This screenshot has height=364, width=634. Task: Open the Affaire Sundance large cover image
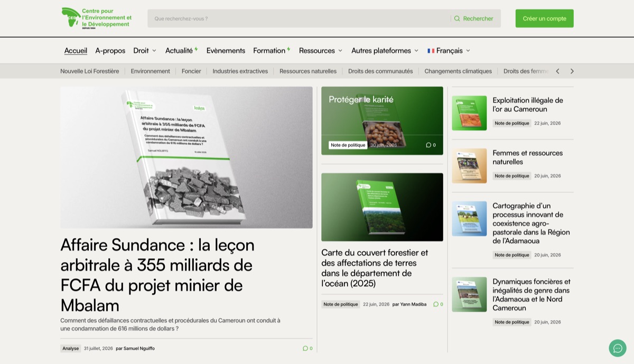click(x=187, y=157)
